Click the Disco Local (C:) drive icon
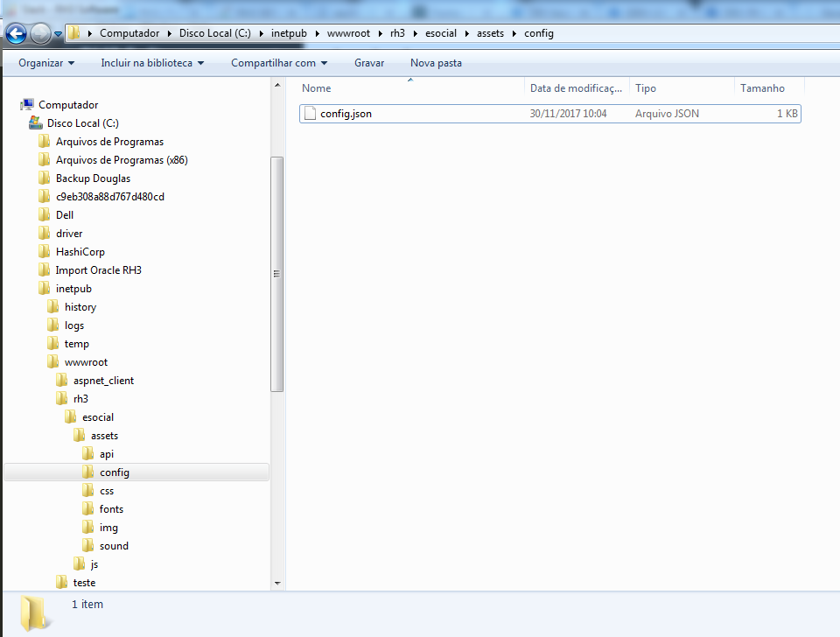 pyautogui.click(x=36, y=123)
